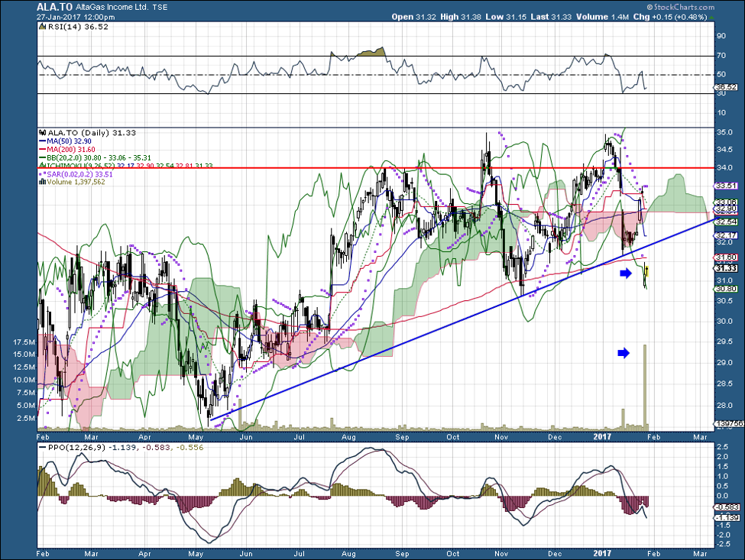The width and height of the screenshot is (745, 560).
Task: Click the ALA.TO (Daily) 31.33 legend
Action: pos(91,133)
